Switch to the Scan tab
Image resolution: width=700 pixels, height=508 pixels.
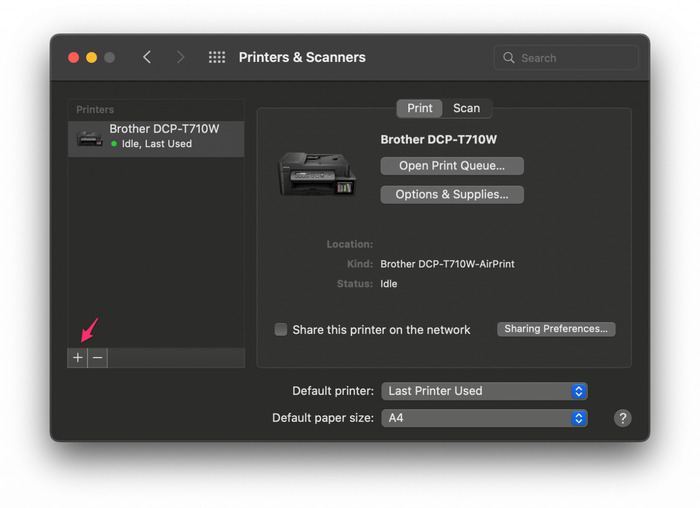467,108
